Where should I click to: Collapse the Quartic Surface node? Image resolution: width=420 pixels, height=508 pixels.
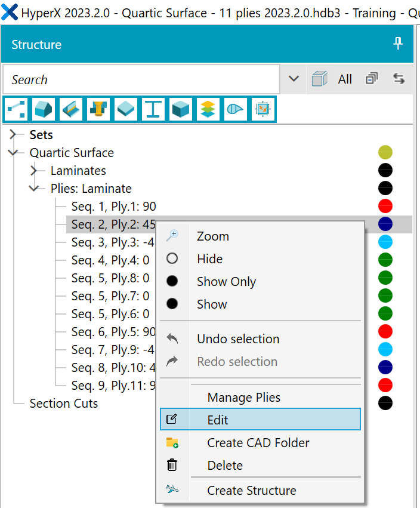[13, 152]
